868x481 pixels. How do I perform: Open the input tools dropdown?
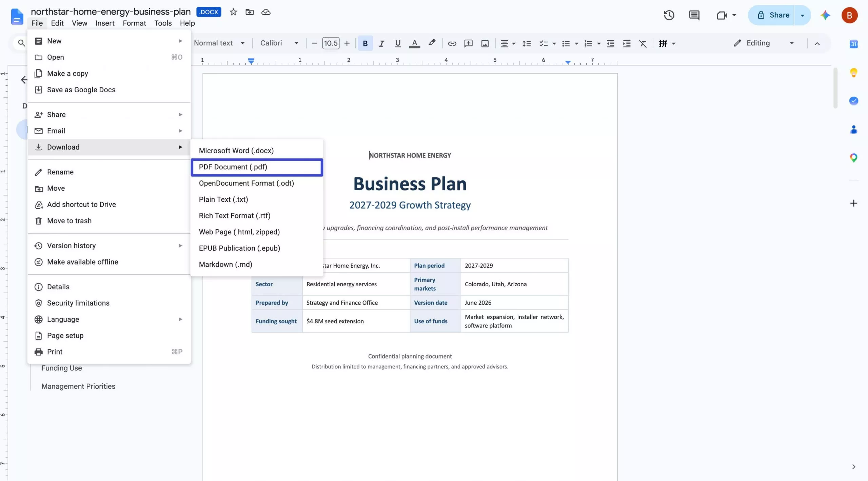tap(667, 43)
